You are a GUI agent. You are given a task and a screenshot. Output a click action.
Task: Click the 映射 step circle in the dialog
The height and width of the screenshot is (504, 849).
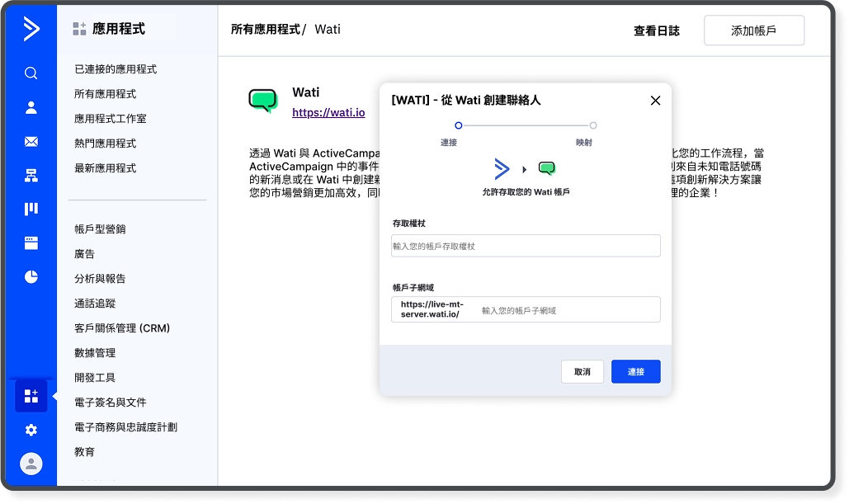[x=593, y=125]
